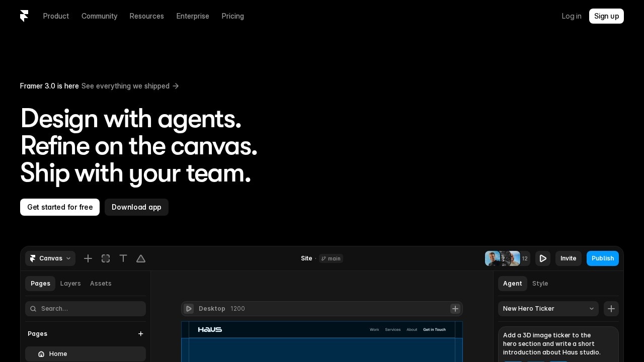Viewport: 644px width, 362px height.
Task: Click the blue Publish button
Action: (x=603, y=258)
